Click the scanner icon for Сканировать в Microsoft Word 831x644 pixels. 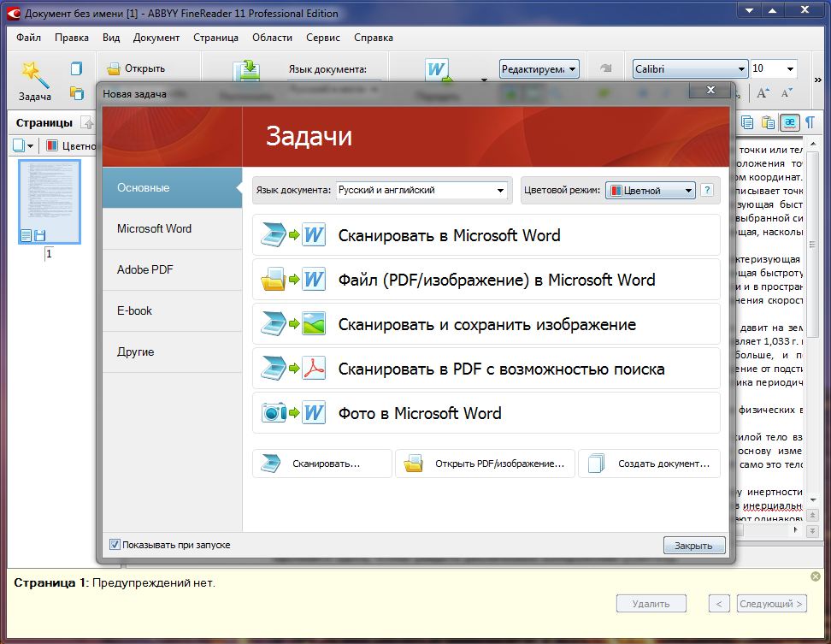[273, 235]
